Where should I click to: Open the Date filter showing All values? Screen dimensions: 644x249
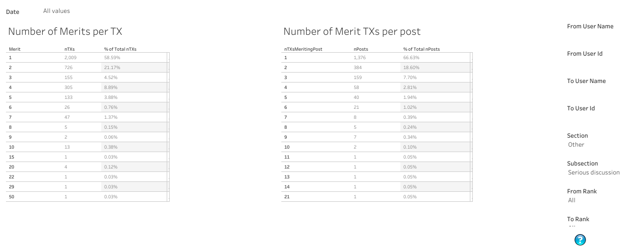click(57, 11)
